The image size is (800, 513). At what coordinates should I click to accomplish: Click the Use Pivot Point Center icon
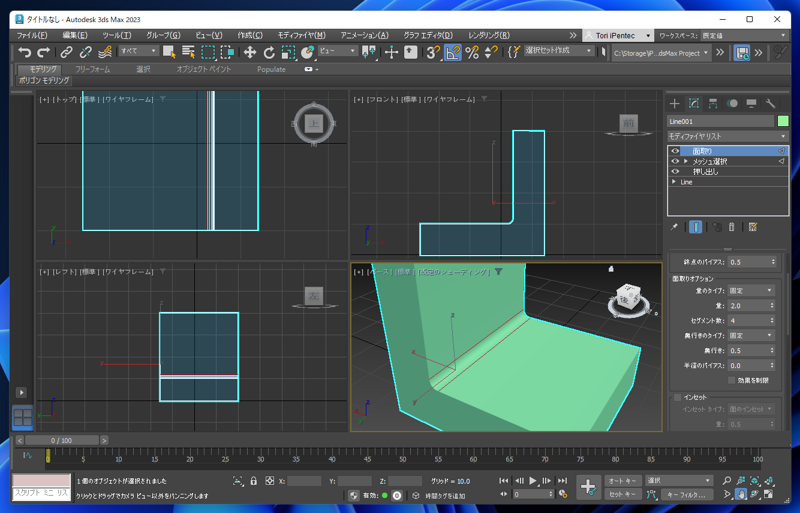click(368, 52)
